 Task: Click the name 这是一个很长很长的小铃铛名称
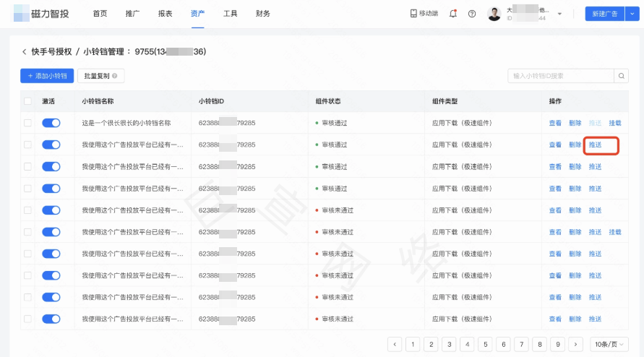point(126,123)
